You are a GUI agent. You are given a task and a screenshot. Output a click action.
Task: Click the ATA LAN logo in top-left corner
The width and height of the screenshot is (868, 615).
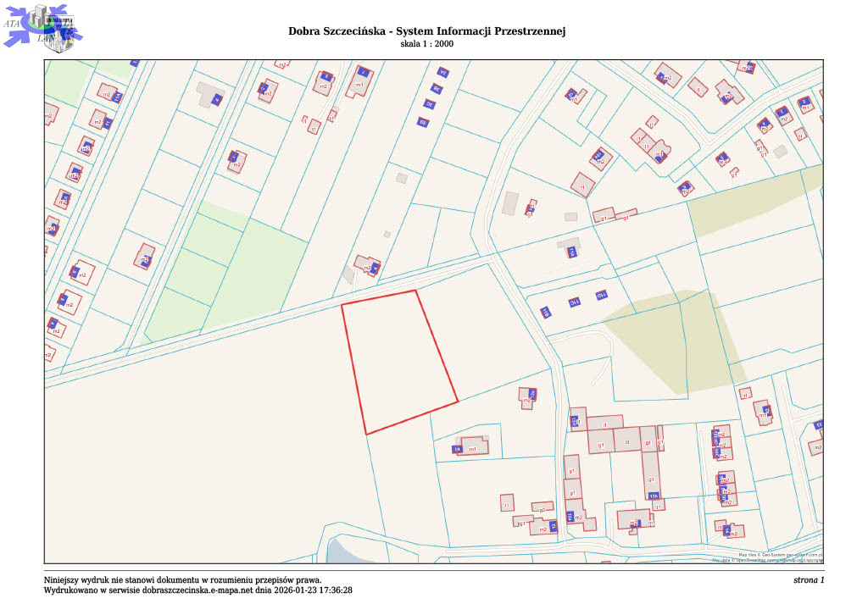[42, 25]
